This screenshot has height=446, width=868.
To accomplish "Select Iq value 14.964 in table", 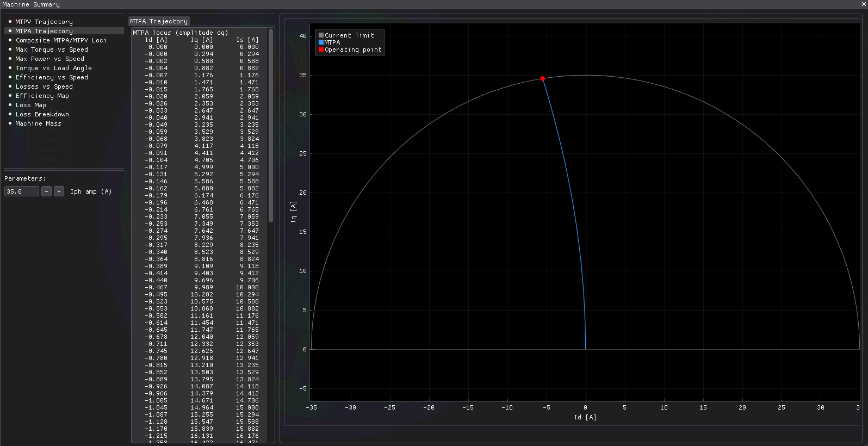I will pyautogui.click(x=202, y=407).
